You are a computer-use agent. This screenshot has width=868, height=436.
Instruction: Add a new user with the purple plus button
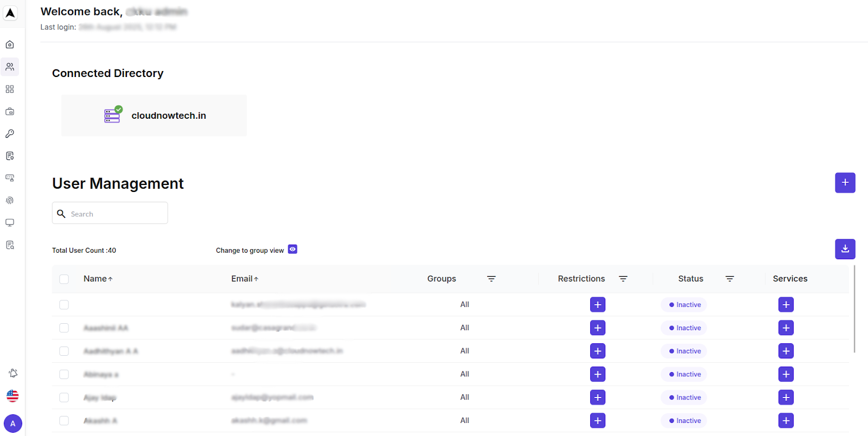tap(845, 183)
